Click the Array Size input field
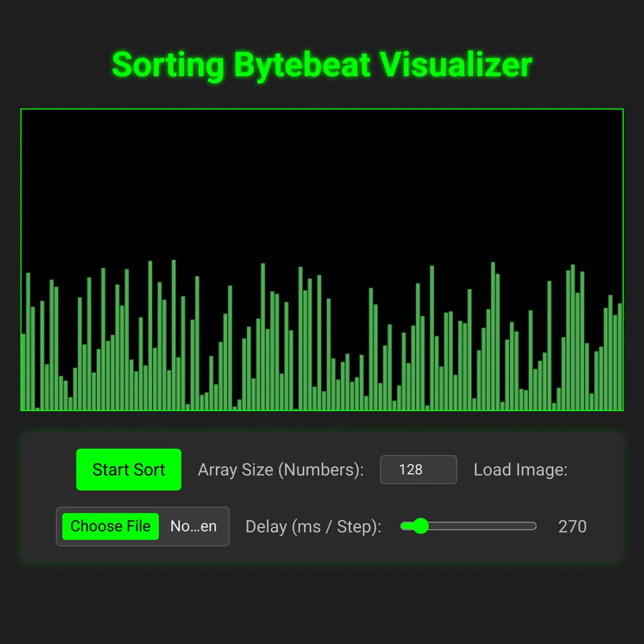The image size is (644, 644). click(x=418, y=470)
